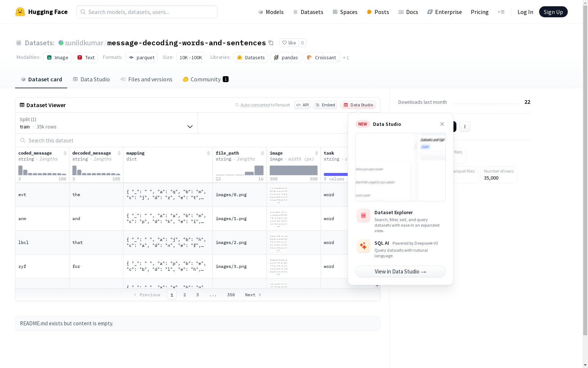
Task: Sort by the file_path column icon
Action: [262, 153]
